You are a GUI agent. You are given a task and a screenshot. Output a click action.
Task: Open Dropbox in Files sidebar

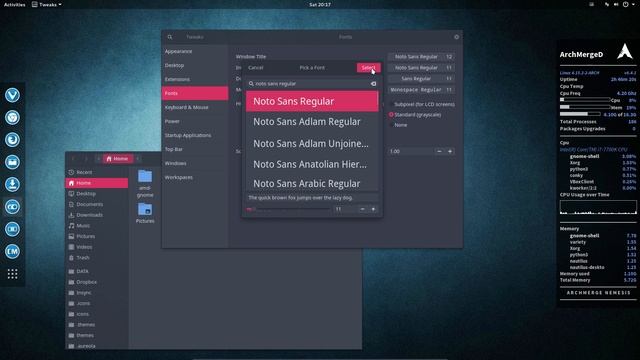point(97,282)
